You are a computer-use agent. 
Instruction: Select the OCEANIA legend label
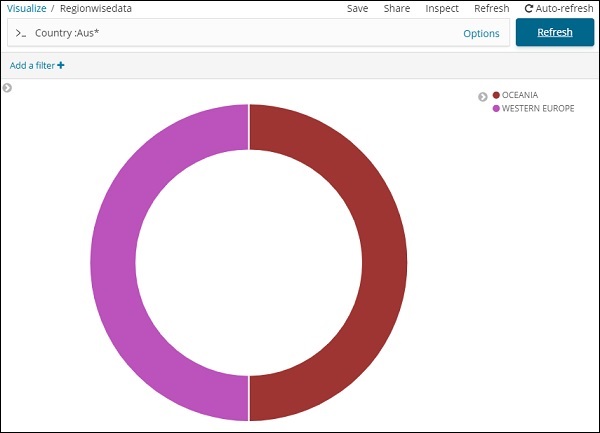(520, 96)
